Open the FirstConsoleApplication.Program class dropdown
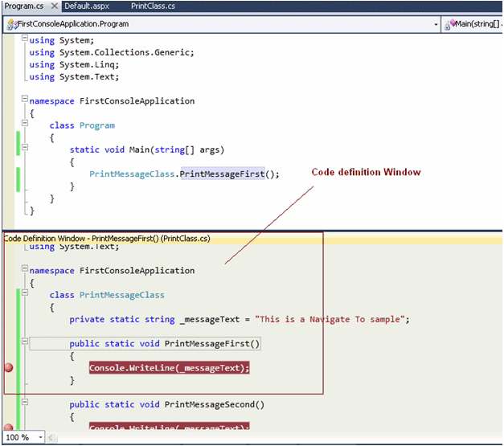 [436, 24]
